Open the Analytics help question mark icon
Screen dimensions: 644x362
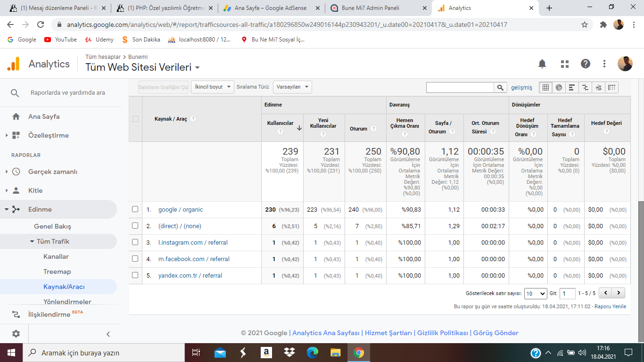(x=586, y=64)
